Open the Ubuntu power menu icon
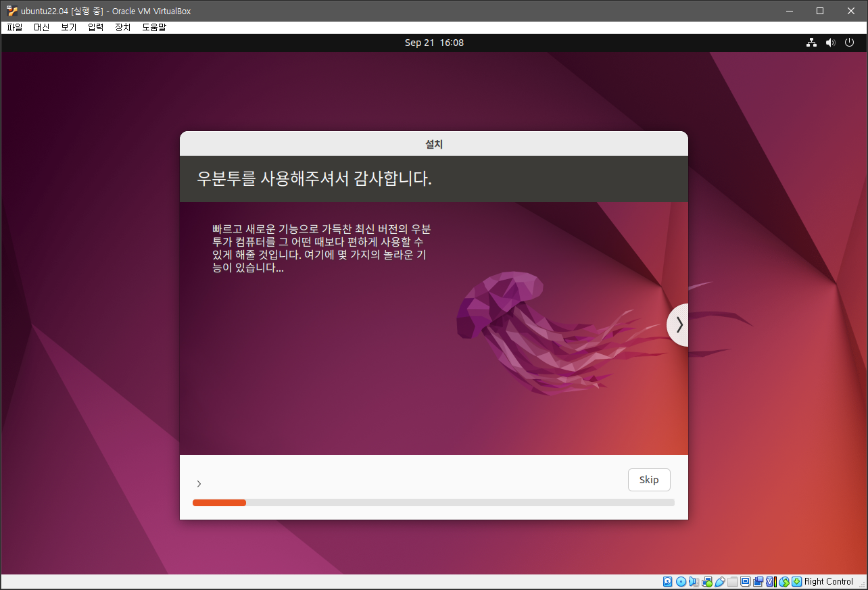 (x=850, y=43)
